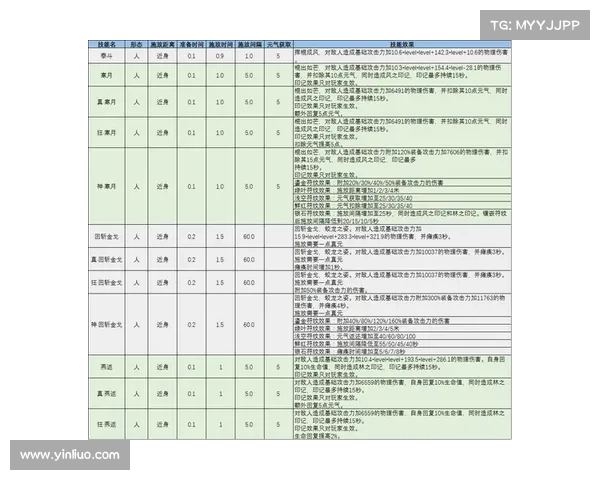Select the 人 form cell in 燕返 row
The image size is (600, 480).
click(136, 367)
